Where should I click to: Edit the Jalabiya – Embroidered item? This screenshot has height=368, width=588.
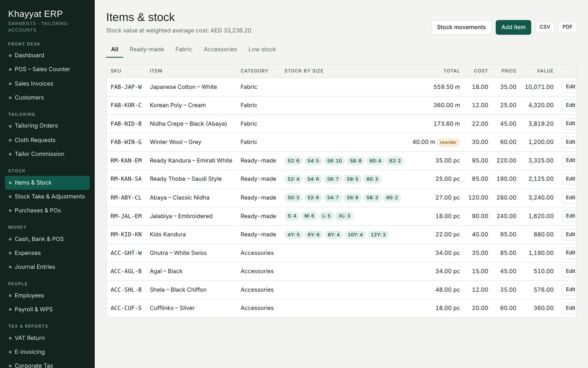(x=570, y=216)
